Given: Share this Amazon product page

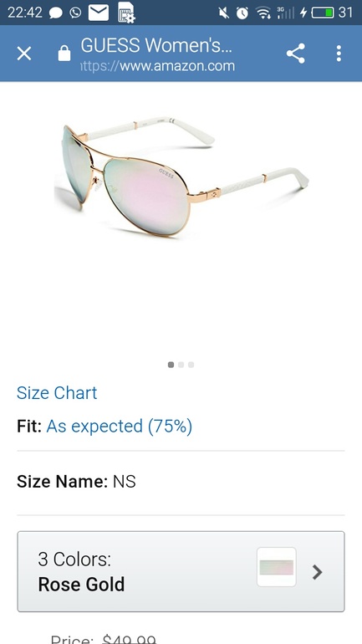Looking at the screenshot, I should point(295,54).
